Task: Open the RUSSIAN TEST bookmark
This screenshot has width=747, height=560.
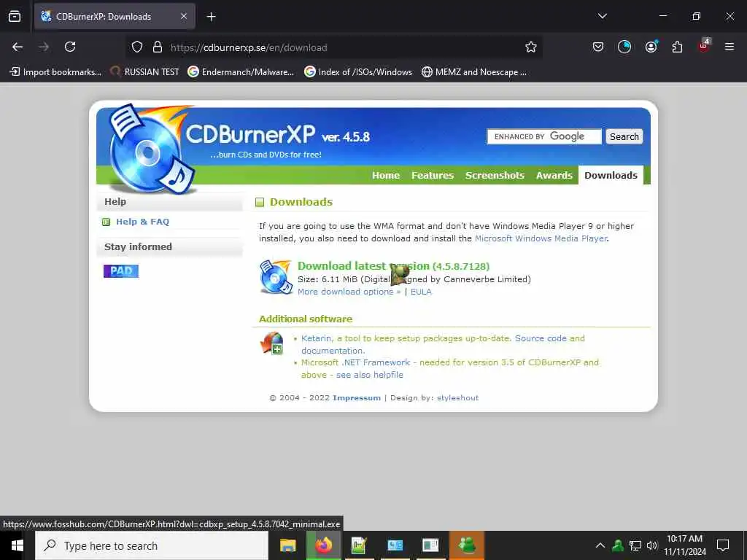Action: (144, 72)
